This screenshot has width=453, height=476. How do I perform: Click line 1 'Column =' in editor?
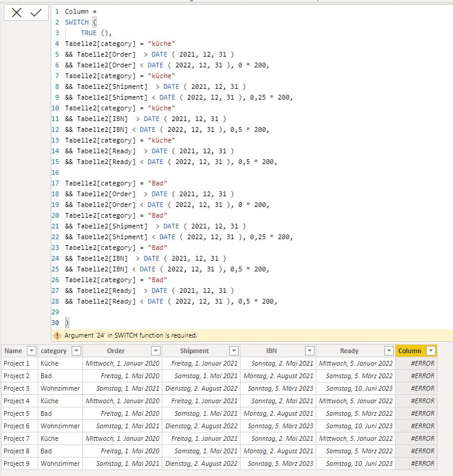click(81, 11)
